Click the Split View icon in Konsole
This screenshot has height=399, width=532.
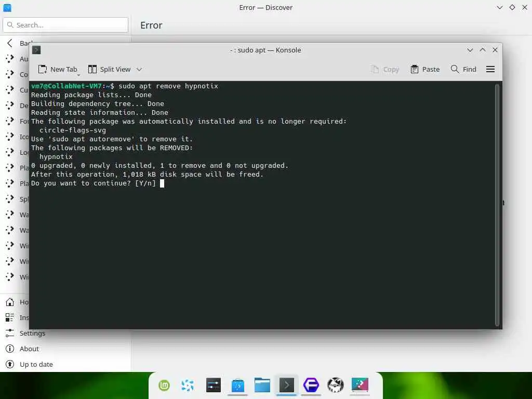[92, 69]
